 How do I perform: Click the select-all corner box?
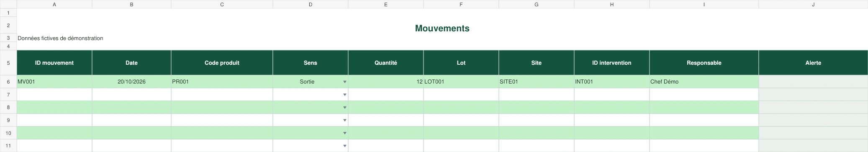(x=8, y=4)
